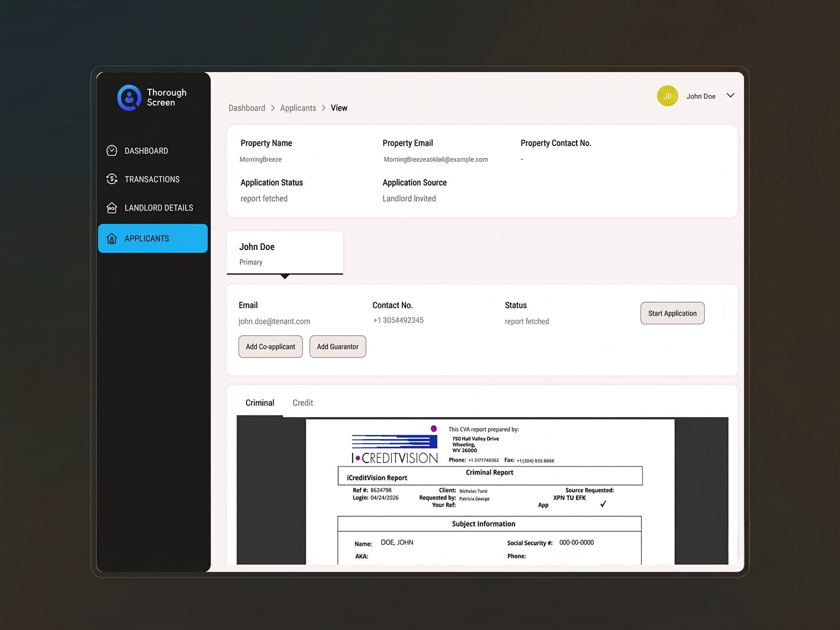Click applicant Status 'report fetched' value

click(x=527, y=321)
